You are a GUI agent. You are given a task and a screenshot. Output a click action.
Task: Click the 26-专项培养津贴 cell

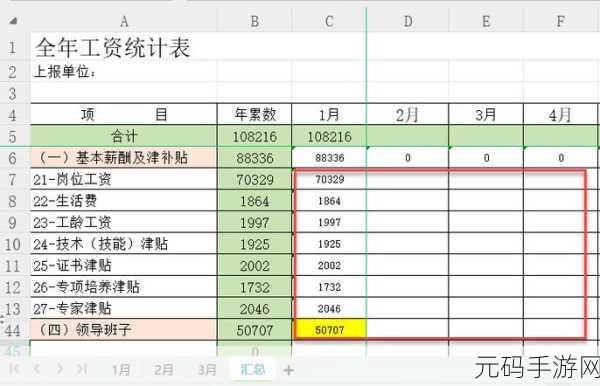[x=124, y=287]
